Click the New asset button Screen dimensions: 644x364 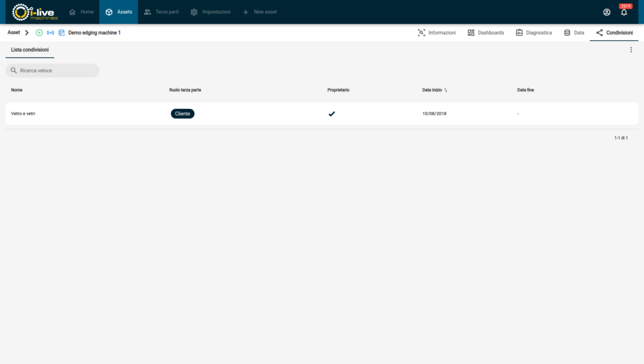(259, 12)
